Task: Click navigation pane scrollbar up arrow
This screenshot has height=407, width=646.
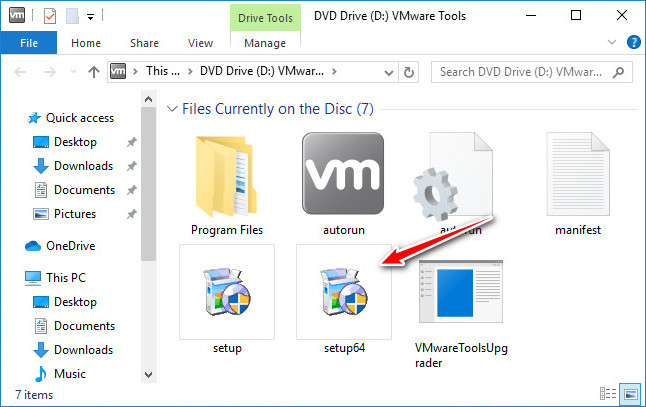Action: 149,99
